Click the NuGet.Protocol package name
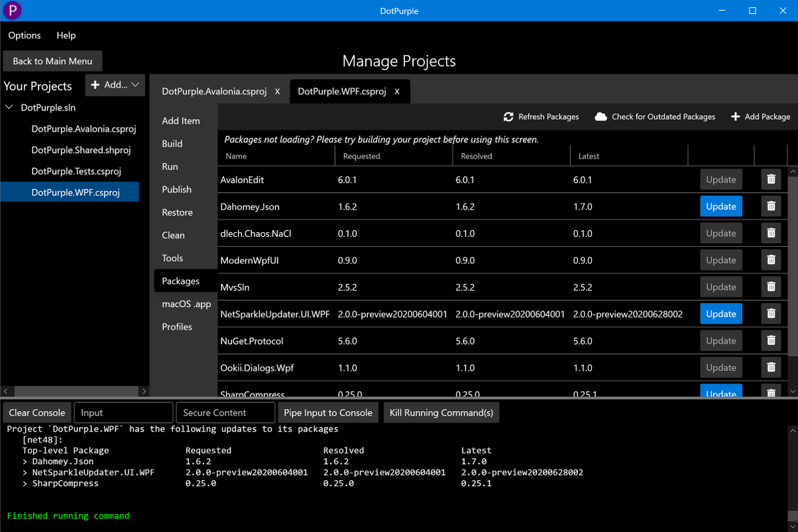The image size is (798, 532). [251, 341]
